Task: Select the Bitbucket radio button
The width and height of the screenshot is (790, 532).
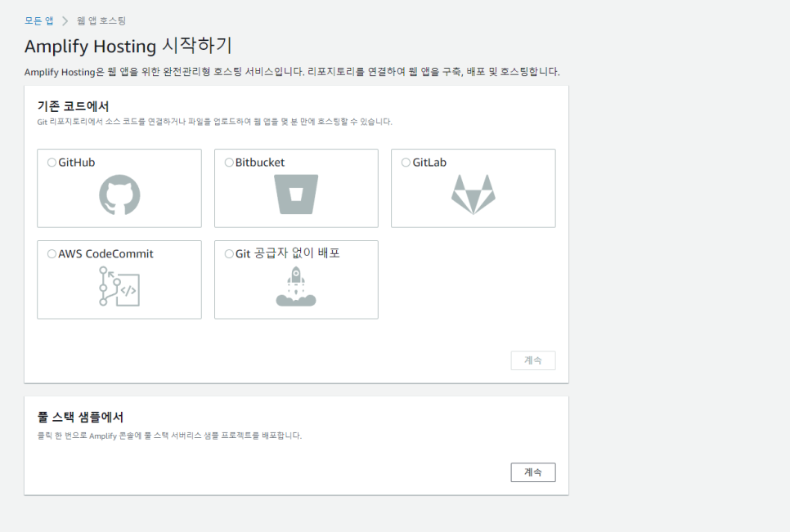Action: pos(229,162)
